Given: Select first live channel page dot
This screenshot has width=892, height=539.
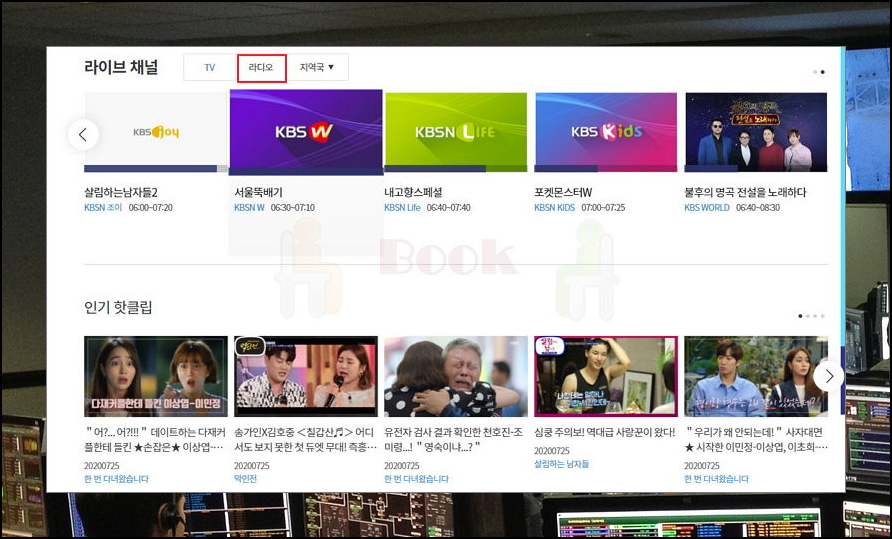Looking at the screenshot, I should tap(815, 72).
